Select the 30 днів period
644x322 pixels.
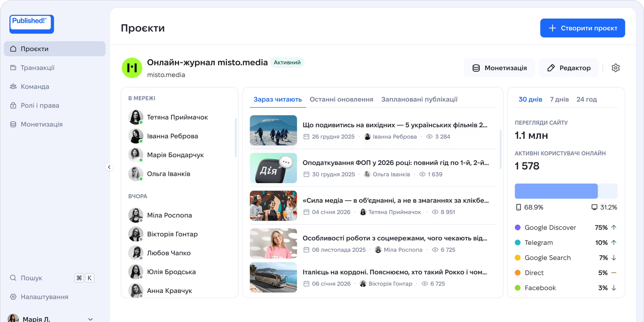(x=530, y=99)
